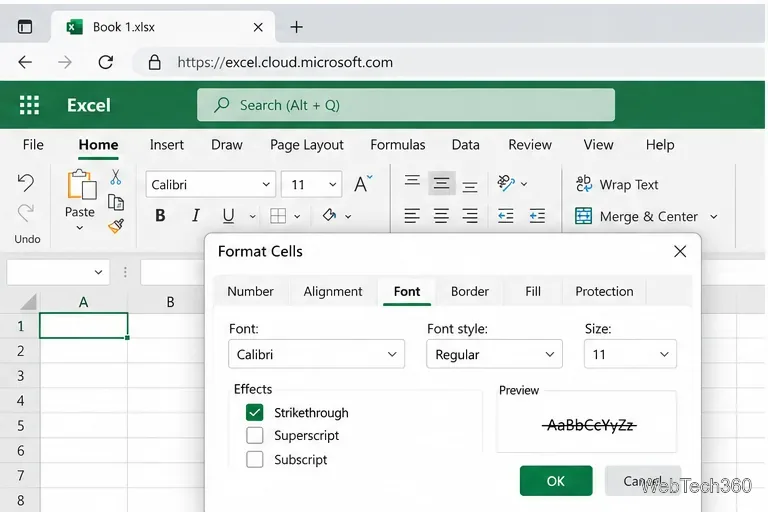Open the Alignment tab in Format Cells
Screen dimensions: 768x512
(x=333, y=291)
